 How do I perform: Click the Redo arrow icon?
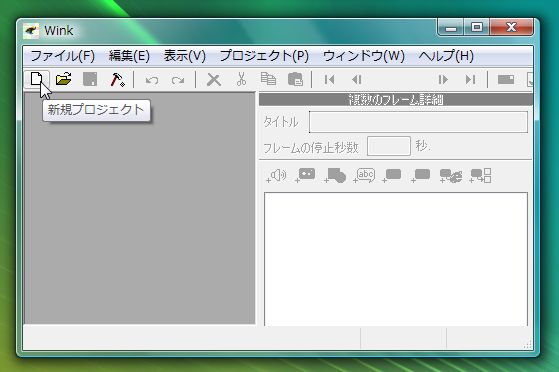coord(178,80)
